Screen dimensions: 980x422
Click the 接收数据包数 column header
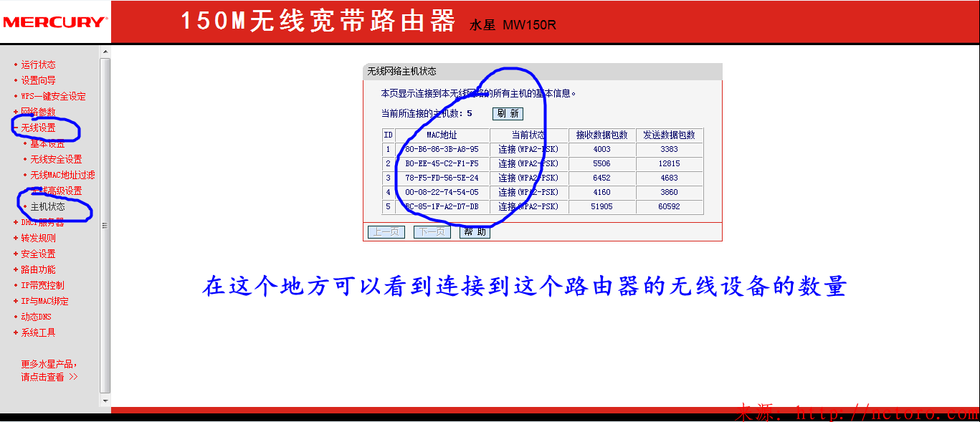pos(601,135)
